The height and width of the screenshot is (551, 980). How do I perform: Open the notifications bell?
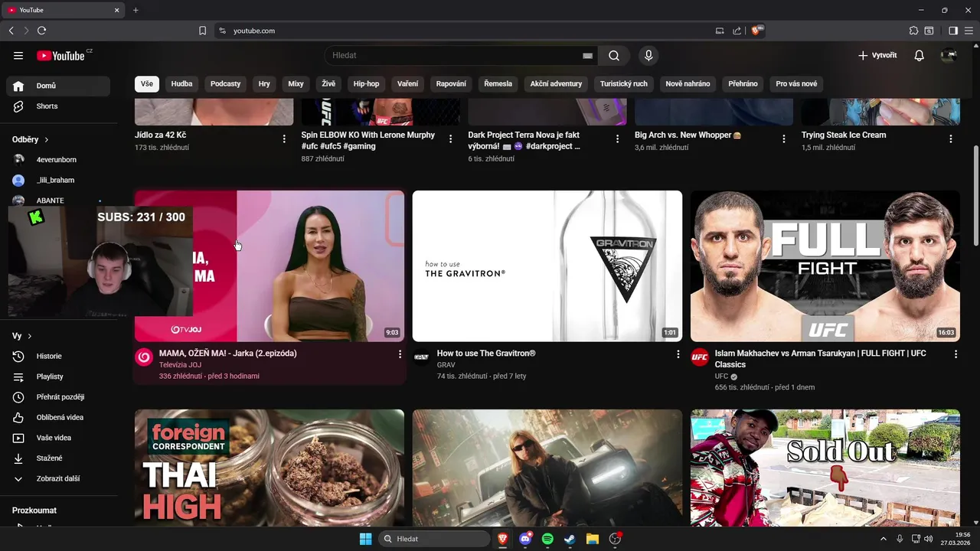[x=920, y=55]
